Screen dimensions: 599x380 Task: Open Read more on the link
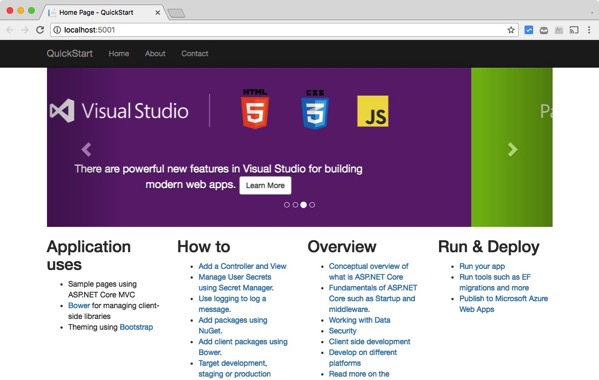[359, 374]
